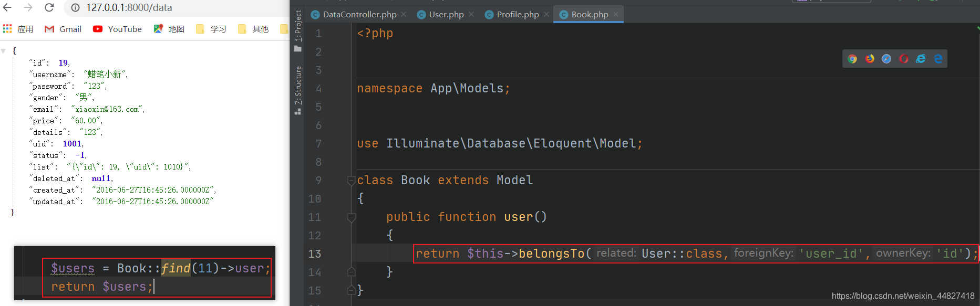Viewport: 980px width, 306px height.
Task: Open the YouTube bookmark
Action: click(117, 29)
